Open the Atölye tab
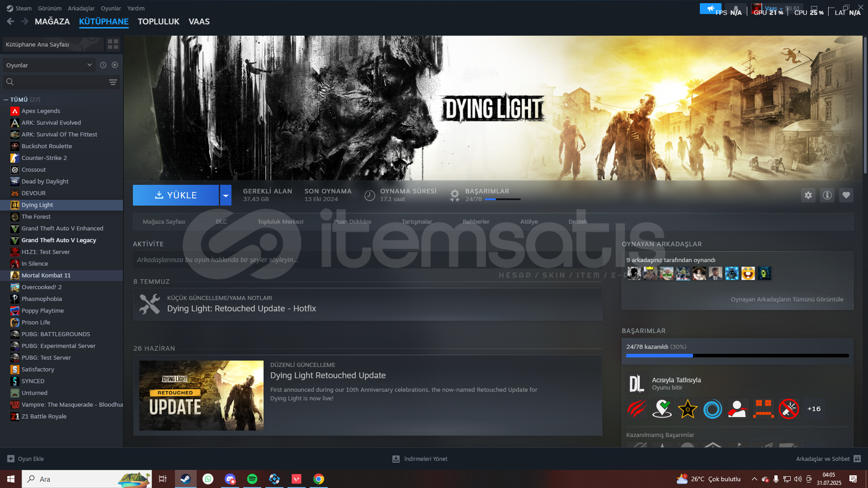868x488 pixels. coord(529,221)
